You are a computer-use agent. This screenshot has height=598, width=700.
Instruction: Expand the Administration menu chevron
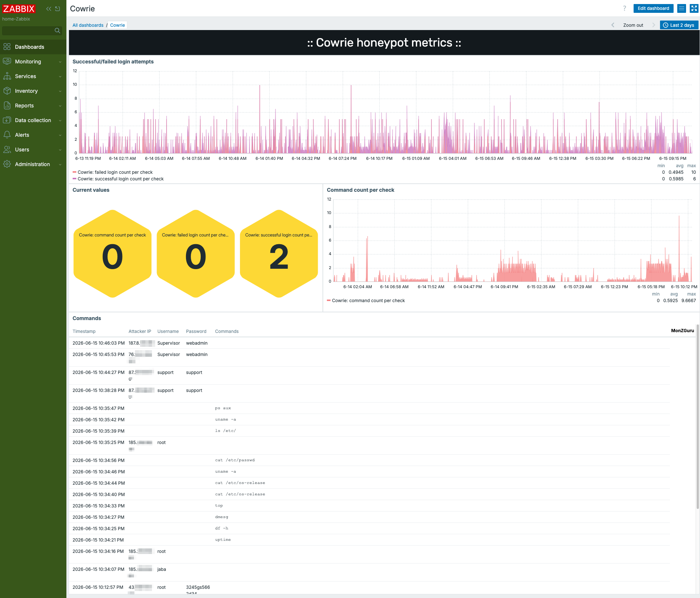coord(60,164)
